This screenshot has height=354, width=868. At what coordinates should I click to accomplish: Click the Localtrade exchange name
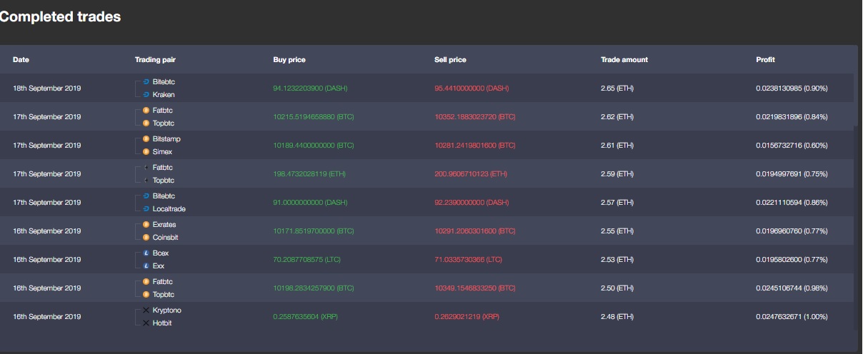tap(169, 209)
